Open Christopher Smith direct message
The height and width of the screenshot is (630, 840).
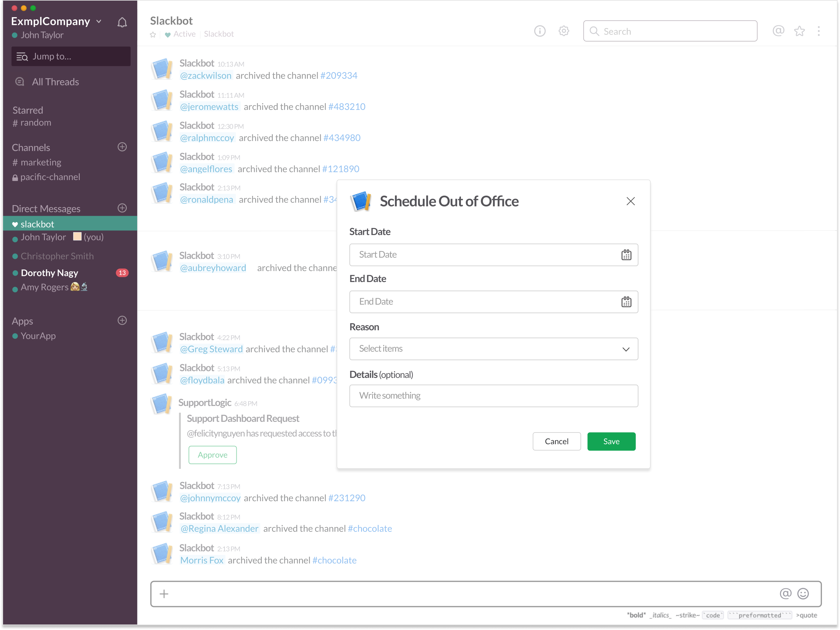53,256
